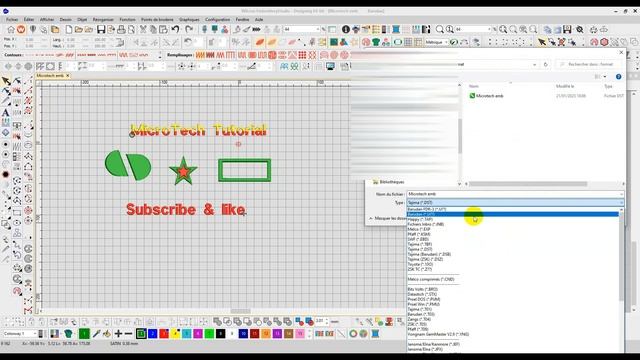Choose Tajima (*.TBF) format

tap(420, 244)
